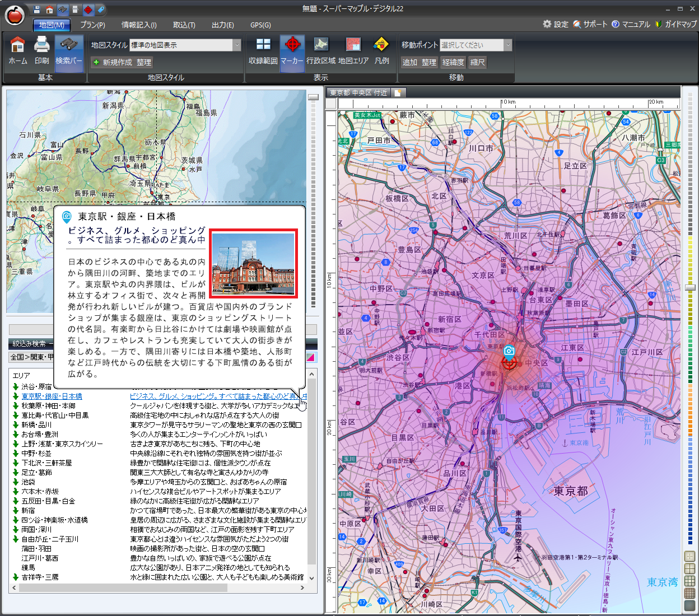Image resolution: width=699 pixels, height=616 pixels.
Task: Click the 経緯度 button
Action: (453, 62)
